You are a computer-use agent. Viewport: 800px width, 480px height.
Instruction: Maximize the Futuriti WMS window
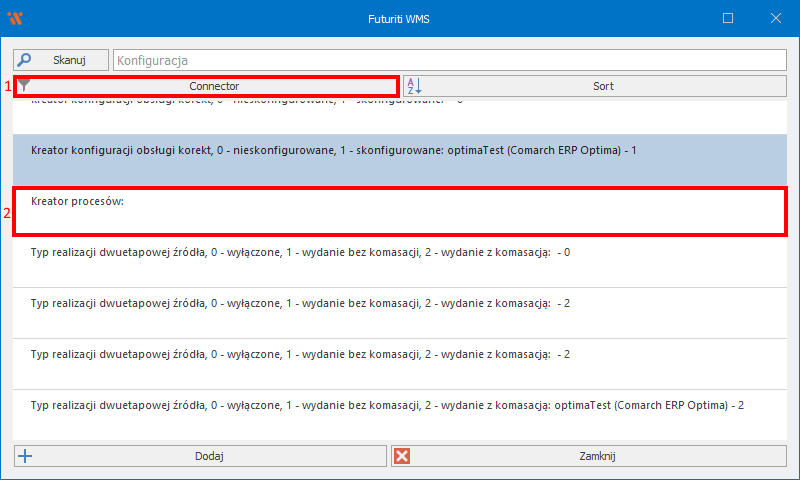click(x=728, y=18)
